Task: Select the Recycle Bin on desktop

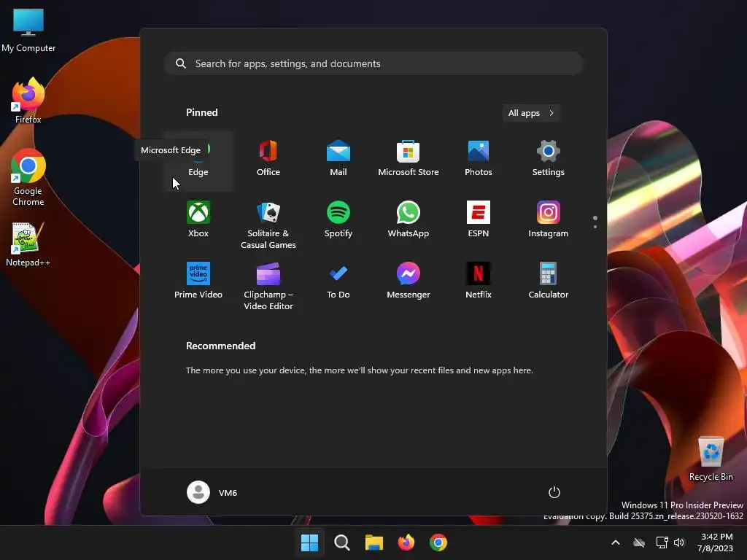Action: point(711,459)
